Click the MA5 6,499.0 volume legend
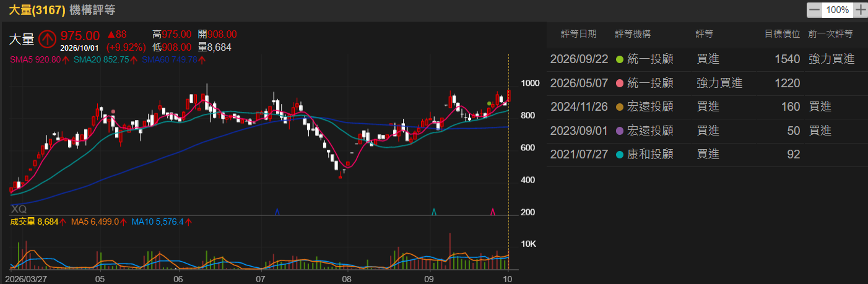 [95, 221]
